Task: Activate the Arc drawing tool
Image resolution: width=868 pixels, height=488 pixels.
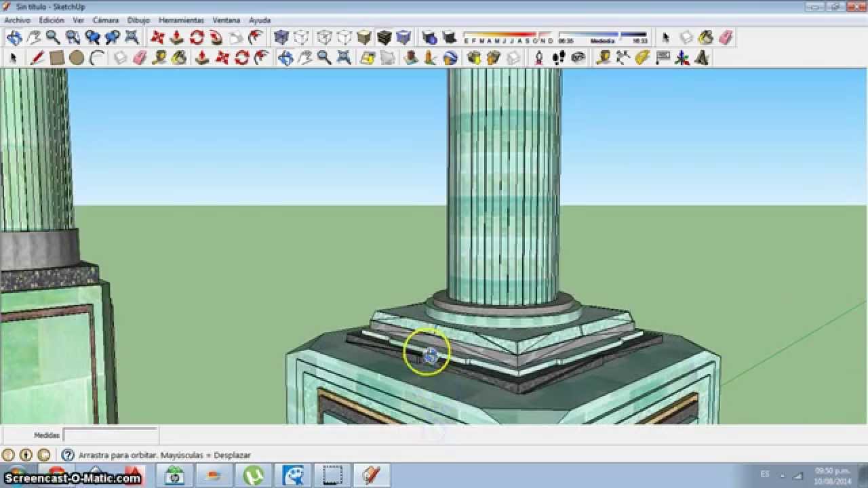Action: pos(96,58)
